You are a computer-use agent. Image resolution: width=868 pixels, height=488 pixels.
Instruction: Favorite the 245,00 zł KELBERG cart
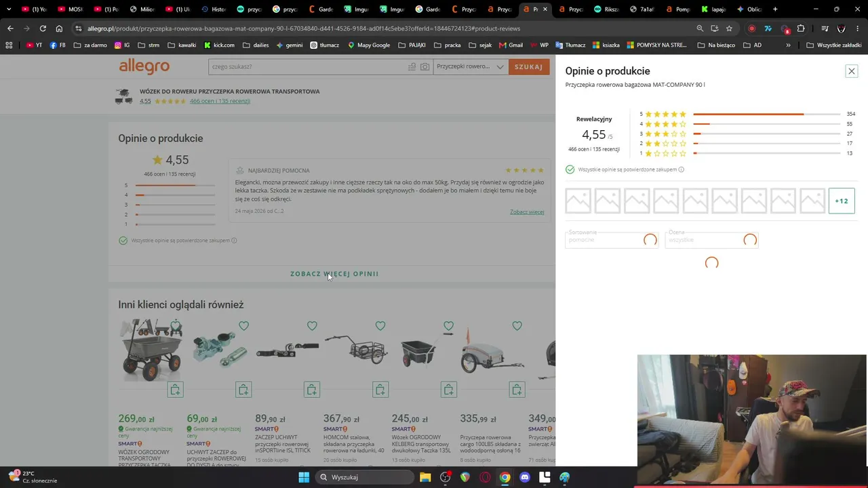point(448,326)
